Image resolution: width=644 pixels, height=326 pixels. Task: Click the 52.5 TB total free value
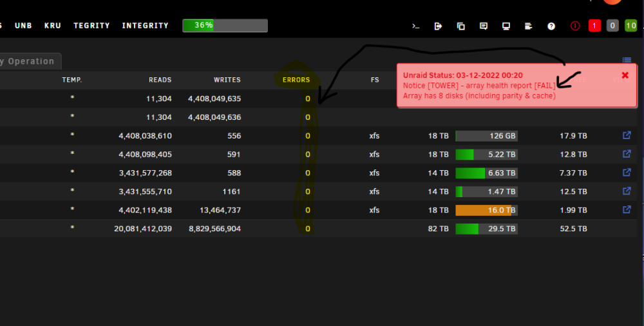(573, 229)
